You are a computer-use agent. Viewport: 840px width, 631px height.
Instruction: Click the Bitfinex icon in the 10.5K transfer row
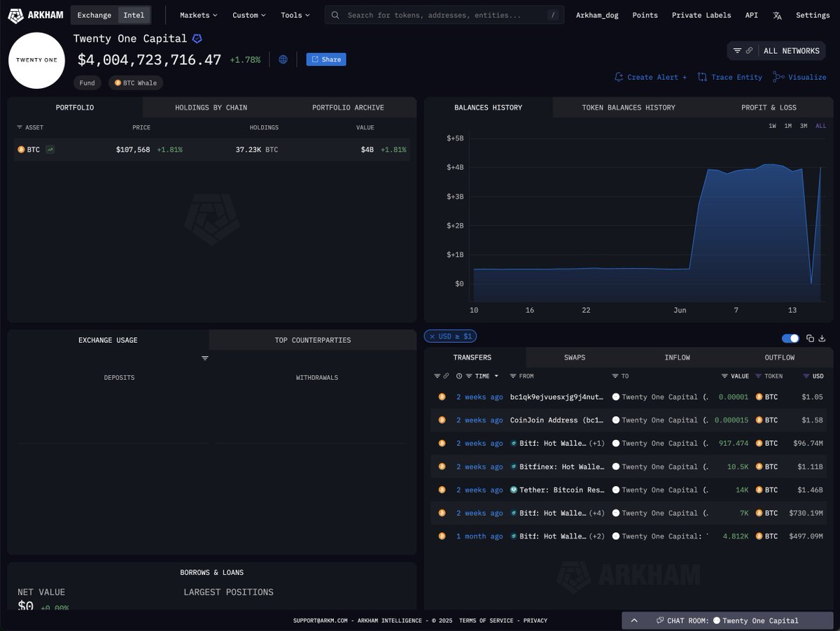coord(514,467)
